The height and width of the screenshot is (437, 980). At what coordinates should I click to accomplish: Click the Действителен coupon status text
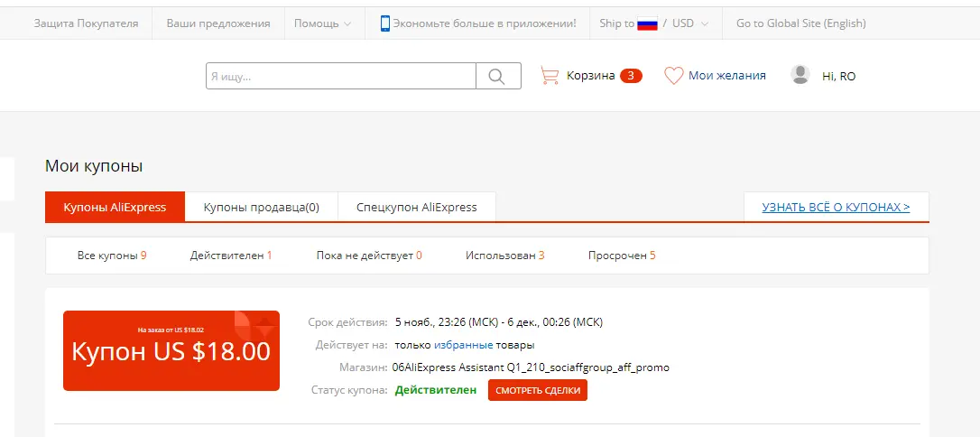point(436,390)
